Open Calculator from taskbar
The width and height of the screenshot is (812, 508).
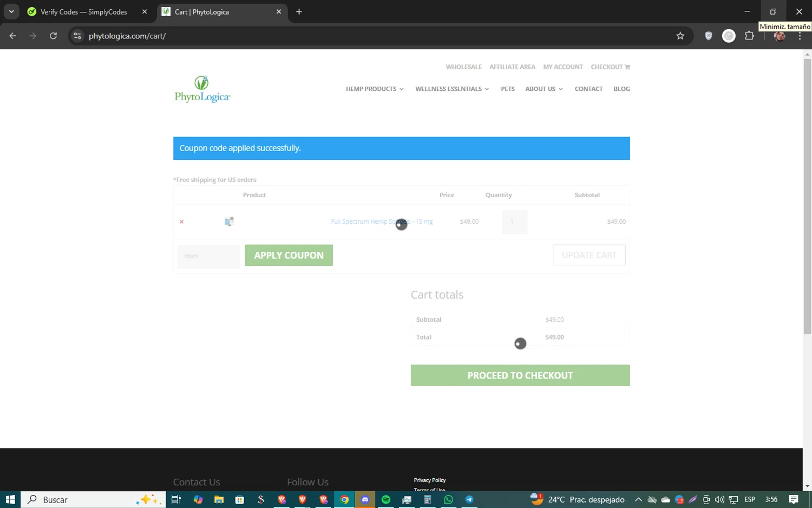tap(427, 499)
